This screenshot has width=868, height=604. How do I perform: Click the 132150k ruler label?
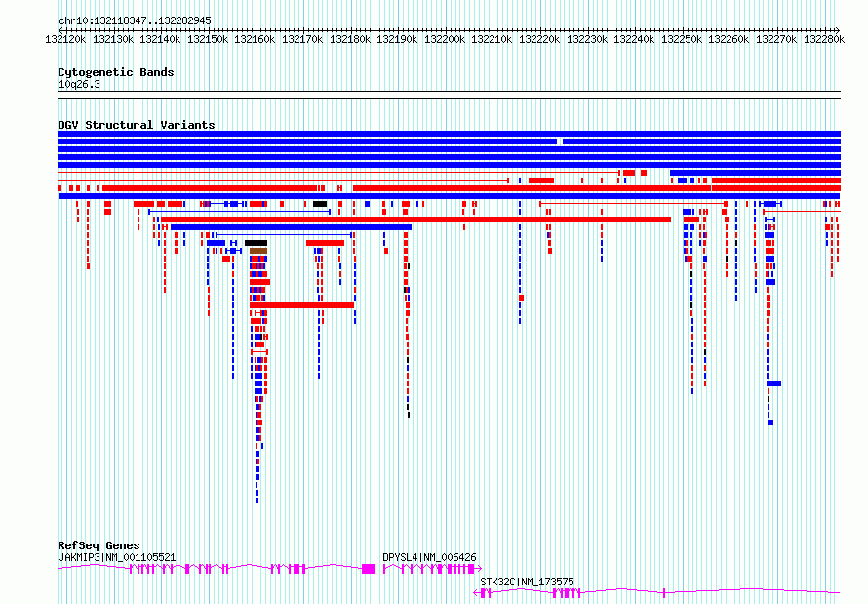tap(208, 39)
